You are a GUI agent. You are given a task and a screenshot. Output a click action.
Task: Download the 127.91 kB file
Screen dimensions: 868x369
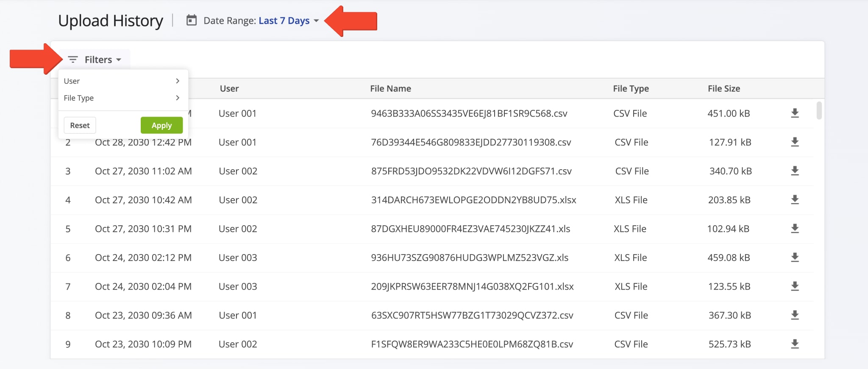click(x=795, y=142)
